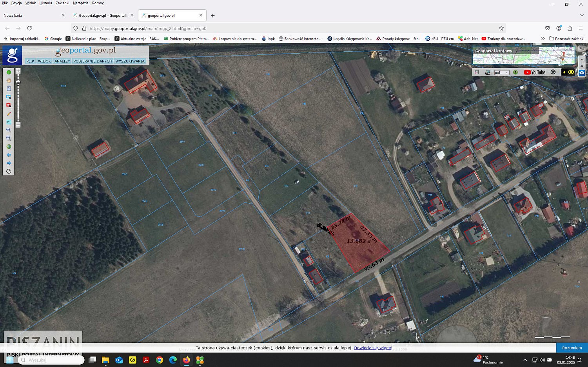Open the 'pol' language dropdown
Image resolution: width=588 pixels, height=367 pixels.
click(x=501, y=72)
